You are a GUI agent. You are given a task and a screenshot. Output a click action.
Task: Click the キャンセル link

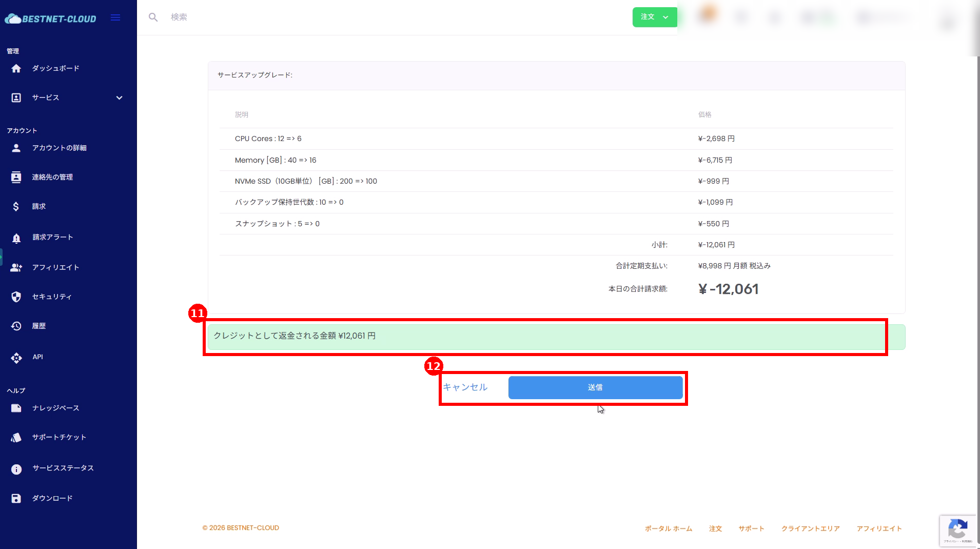[465, 387]
